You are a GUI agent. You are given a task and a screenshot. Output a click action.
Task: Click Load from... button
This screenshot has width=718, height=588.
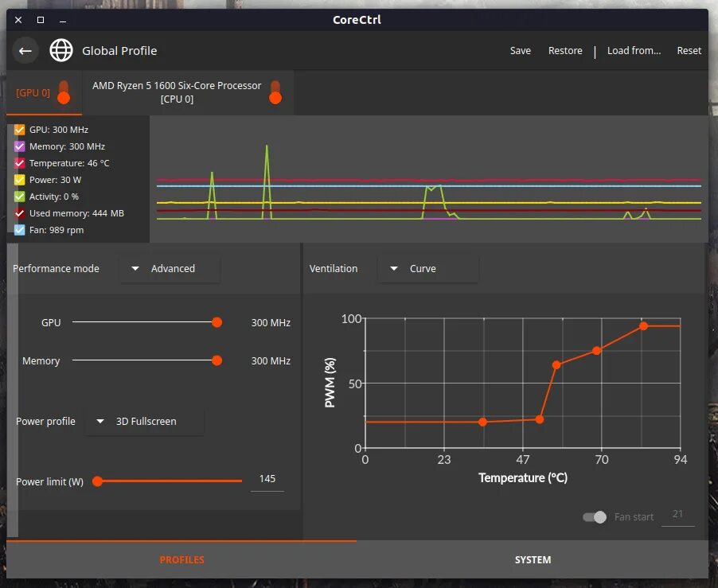[634, 51]
